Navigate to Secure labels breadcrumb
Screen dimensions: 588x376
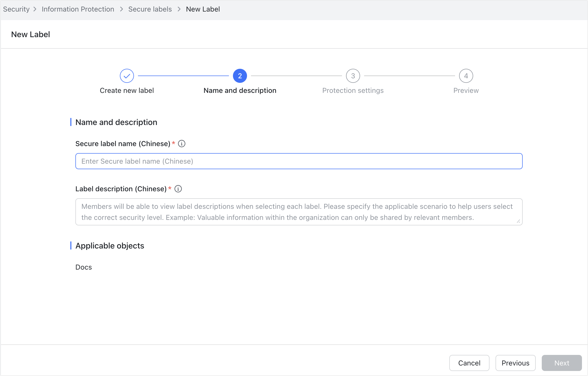150,9
